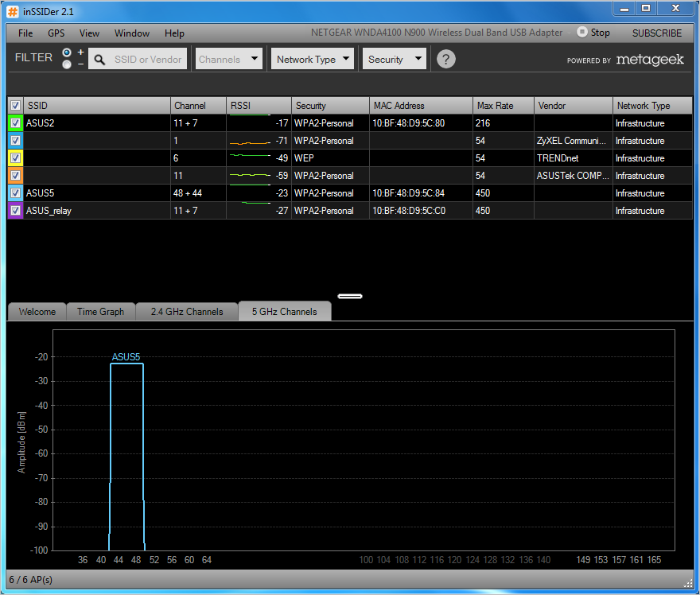
Task: Uncheck the ASUS2 network checkbox
Action: tap(16, 122)
